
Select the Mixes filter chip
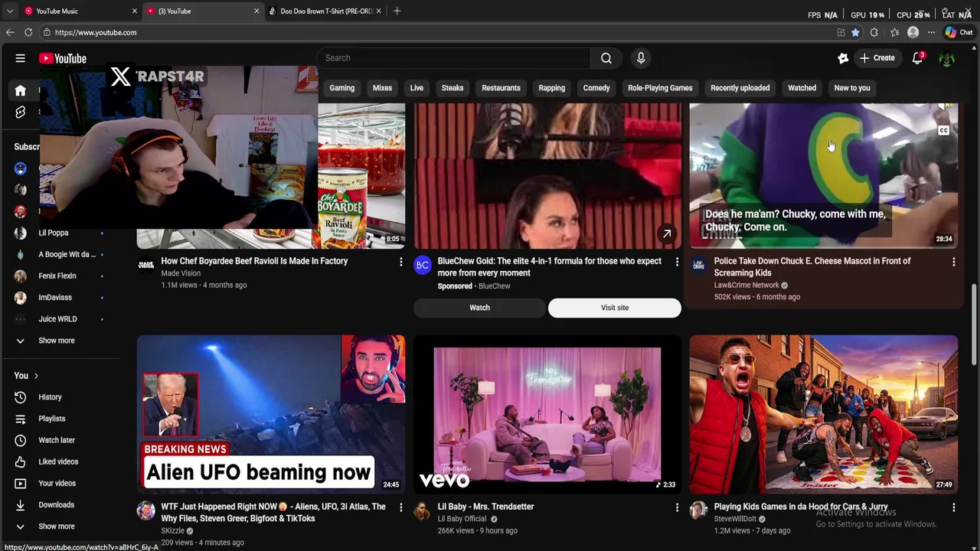coord(382,88)
